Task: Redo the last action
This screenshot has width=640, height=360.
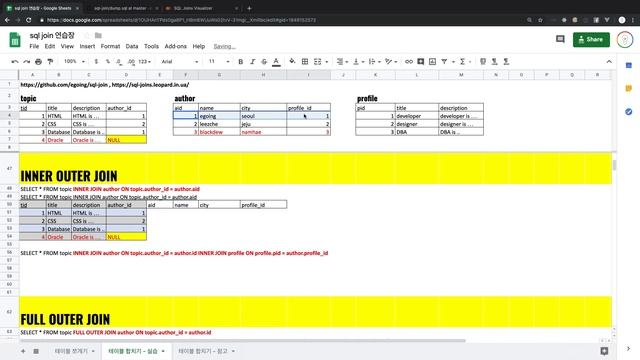Action: pos(27,62)
